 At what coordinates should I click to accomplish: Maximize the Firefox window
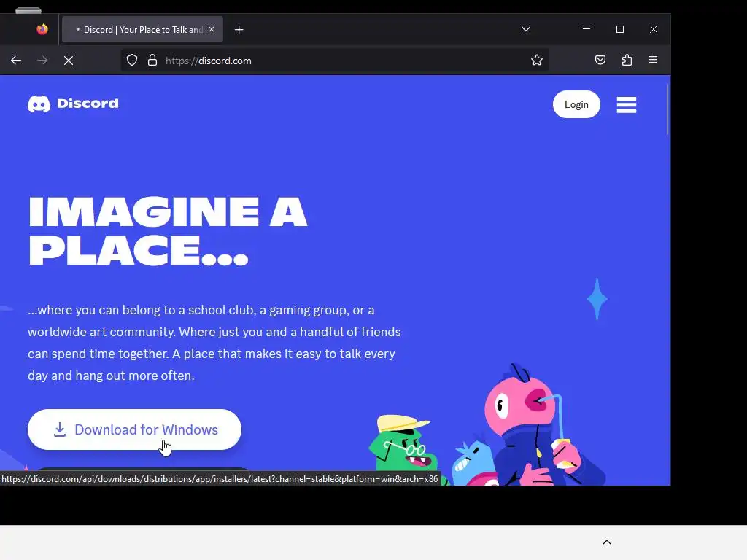point(620,29)
